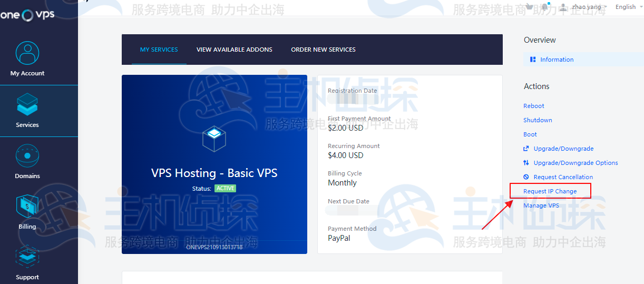Open the shopping cart icon
The image size is (644, 284).
click(529, 7)
